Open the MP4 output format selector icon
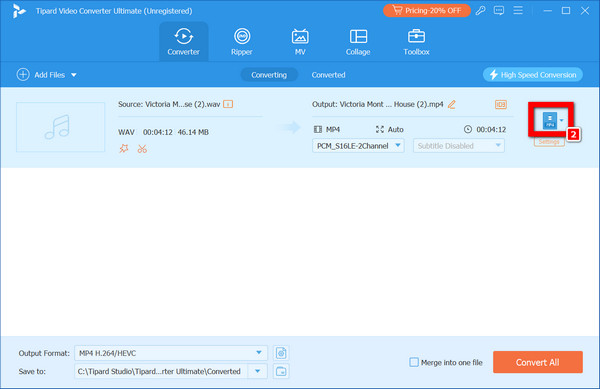Viewport: 600px width, 389px height. pyautogui.click(x=550, y=120)
